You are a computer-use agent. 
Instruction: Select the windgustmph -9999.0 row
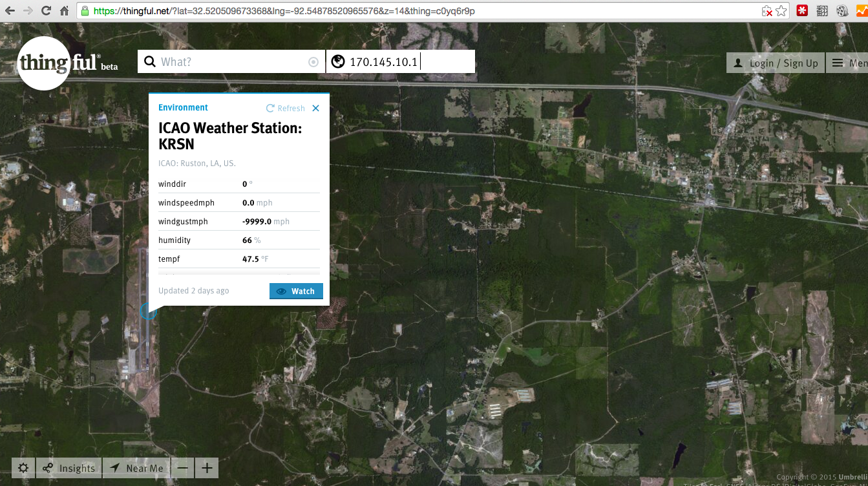click(239, 222)
